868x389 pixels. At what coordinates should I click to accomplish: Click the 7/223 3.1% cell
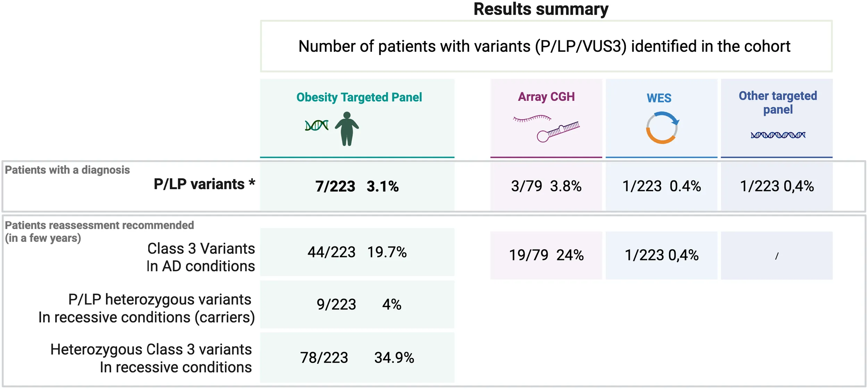coord(357,187)
